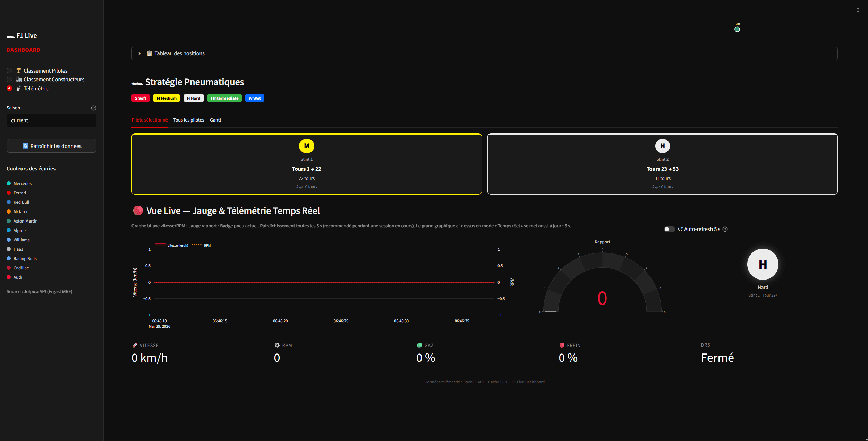868x441 pixels.
Task: Click the Classement Constructeurs icon
Action: (x=19, y=79)
